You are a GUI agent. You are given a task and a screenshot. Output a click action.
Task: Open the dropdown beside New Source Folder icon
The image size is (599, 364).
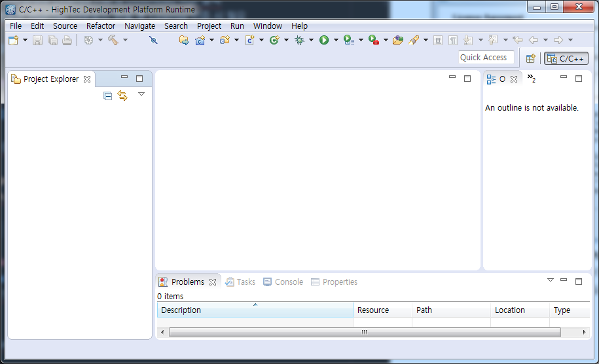[236, 40]
